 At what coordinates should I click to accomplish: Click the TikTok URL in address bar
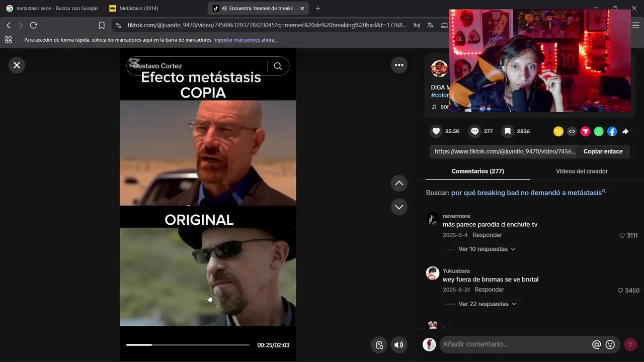click(267, 25)
